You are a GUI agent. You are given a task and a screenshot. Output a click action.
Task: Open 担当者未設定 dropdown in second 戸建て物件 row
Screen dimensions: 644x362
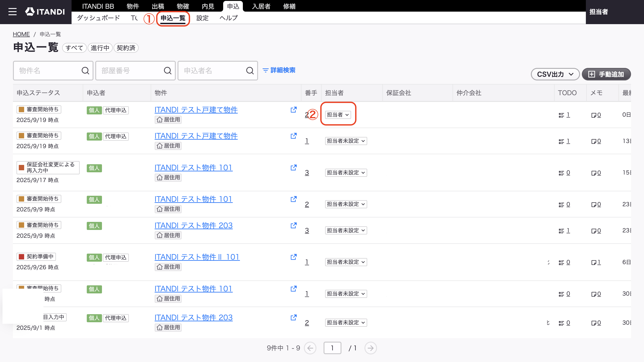pos(346,141)
